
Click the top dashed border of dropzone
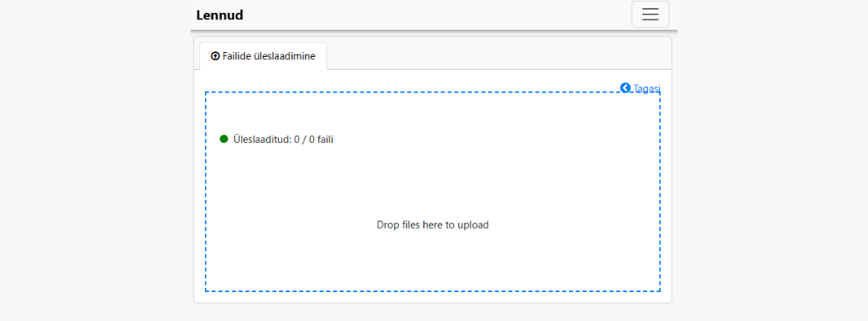[x=402, y=92]
